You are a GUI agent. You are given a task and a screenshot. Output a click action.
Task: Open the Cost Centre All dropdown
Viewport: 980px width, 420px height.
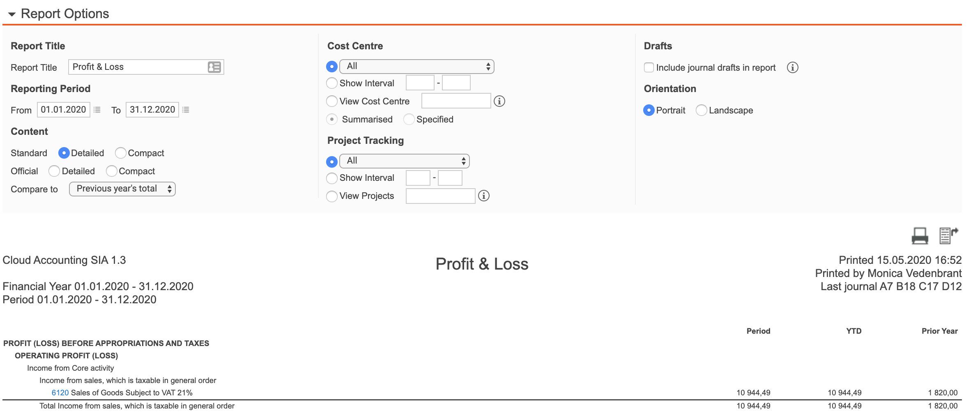pos(416,67)
